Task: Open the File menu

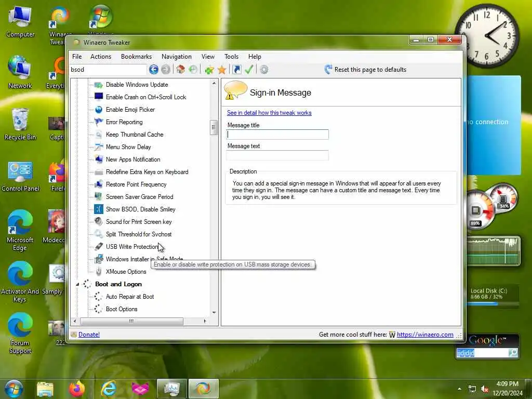Action: coord(77,57)
